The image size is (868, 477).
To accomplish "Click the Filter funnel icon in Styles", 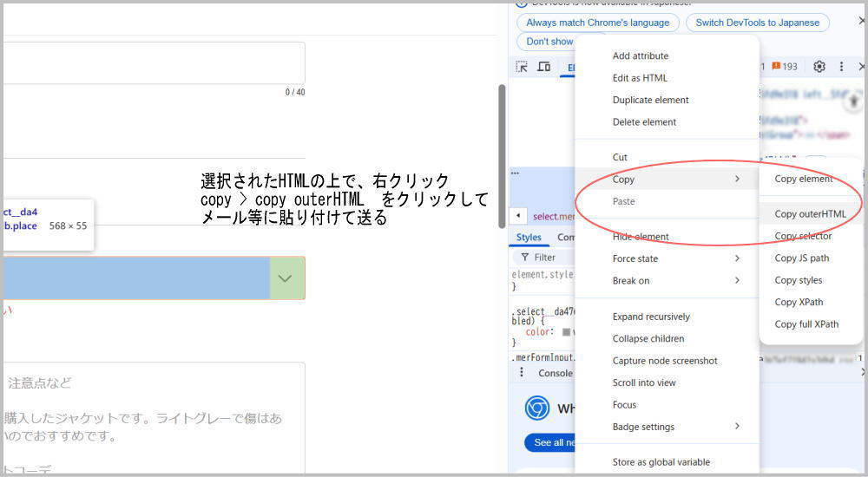I will (524, 258).
